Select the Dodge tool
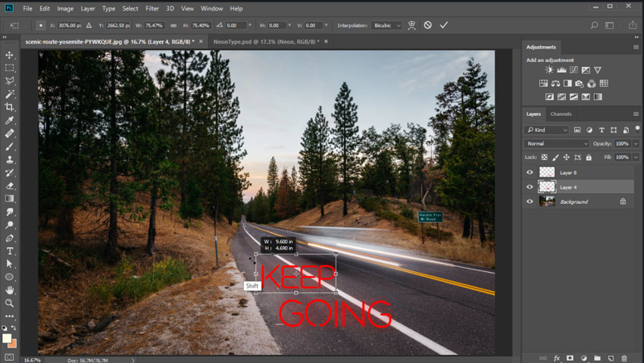The width and height of the screenshot is (644, 363). coord(9,225)
